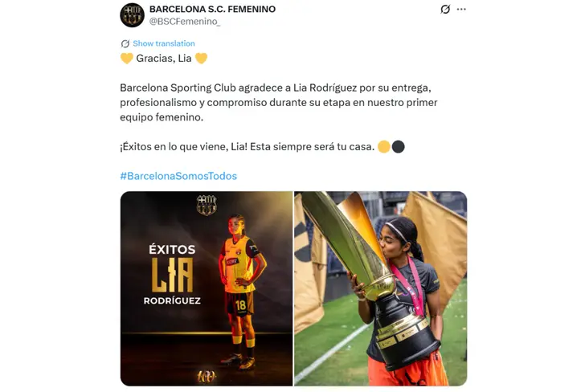Click the golden emblem at poster bottom
Screen dimensions: 585x392
coord(207,376)
